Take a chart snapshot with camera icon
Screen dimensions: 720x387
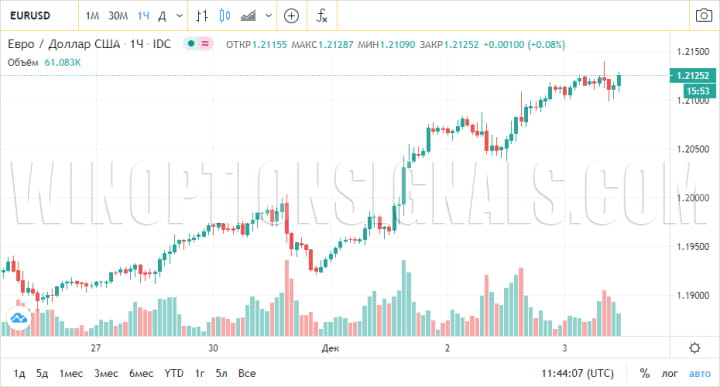point(704,16)
